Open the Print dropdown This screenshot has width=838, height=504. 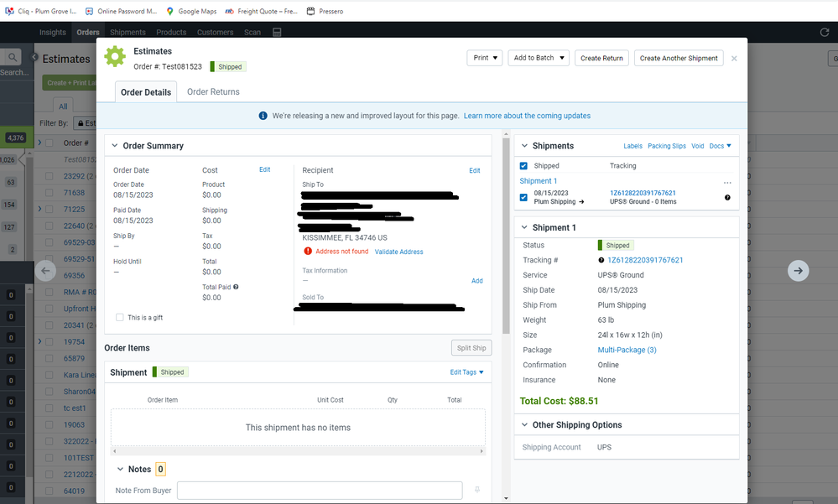coord(484,58)
